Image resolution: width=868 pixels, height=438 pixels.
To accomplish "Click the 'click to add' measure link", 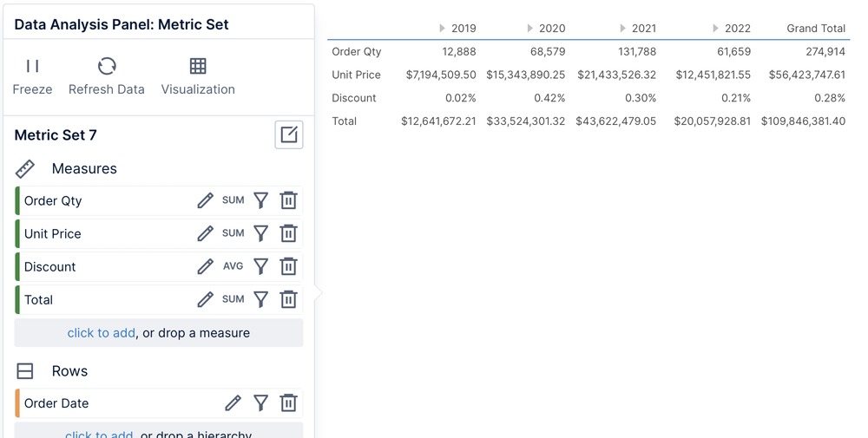I will [102, 333].
